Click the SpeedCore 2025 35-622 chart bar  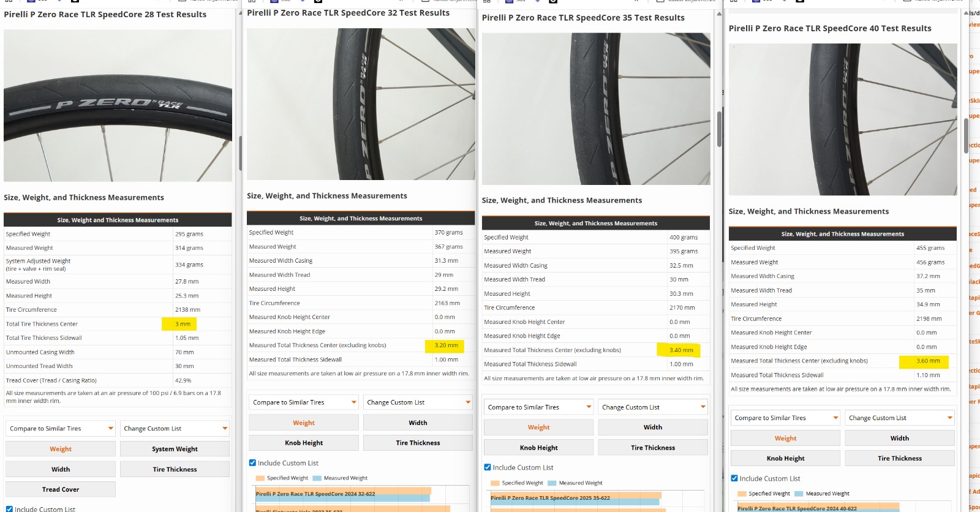click(576, 498)
